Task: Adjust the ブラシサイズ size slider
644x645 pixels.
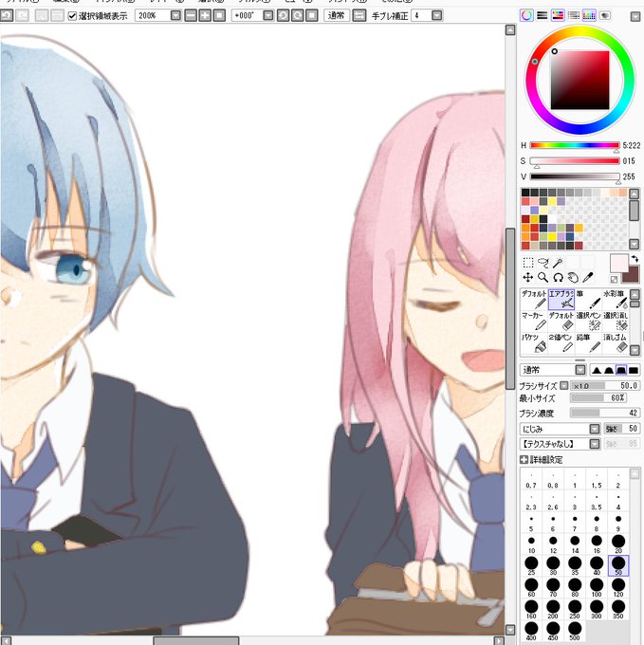Action: (605, 385)
